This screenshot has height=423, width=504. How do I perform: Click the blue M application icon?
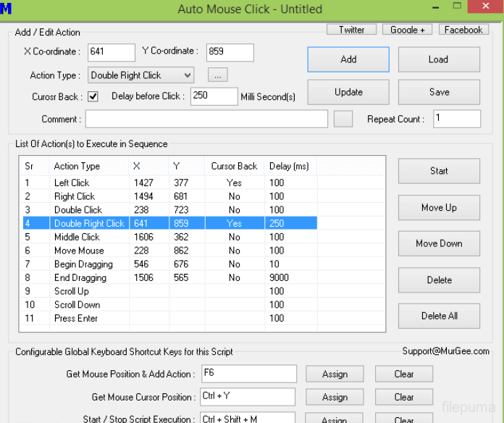pos(7,9)
